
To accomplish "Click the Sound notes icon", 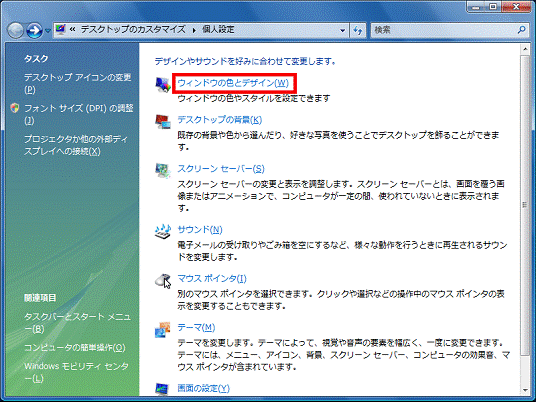I will [163, 231].
